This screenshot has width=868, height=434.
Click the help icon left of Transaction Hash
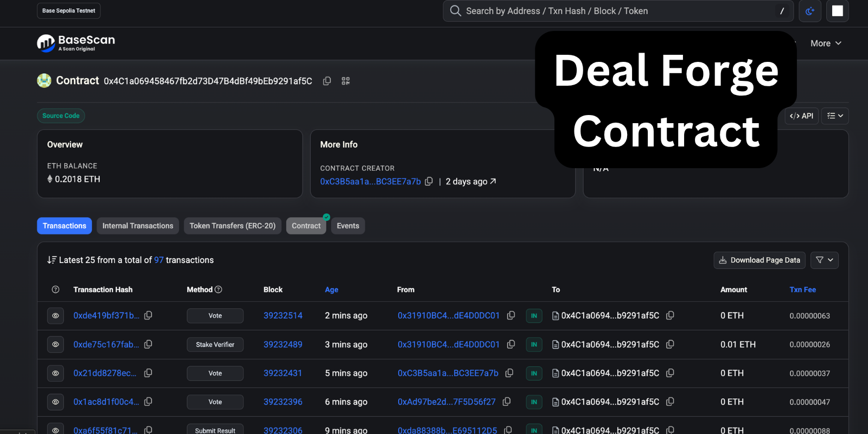(55, 290)
